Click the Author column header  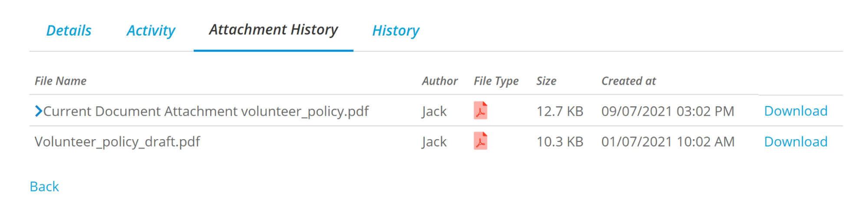tap(440, 81)
